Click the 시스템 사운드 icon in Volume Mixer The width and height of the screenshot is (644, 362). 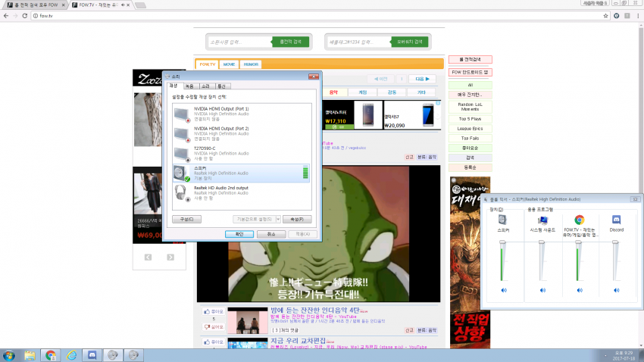pyautogui.click(x=542, y=220)
